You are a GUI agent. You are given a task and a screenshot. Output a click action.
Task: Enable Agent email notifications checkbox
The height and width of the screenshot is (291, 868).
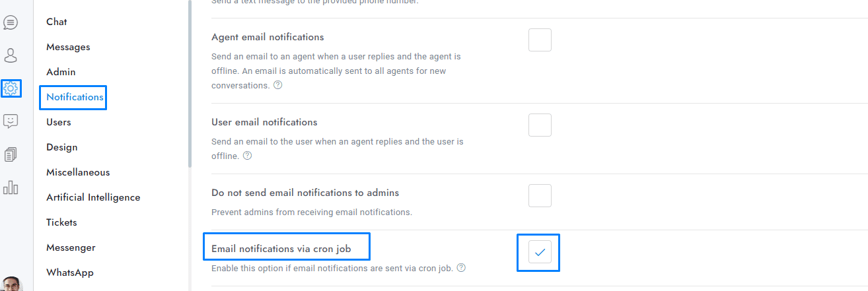540,40
